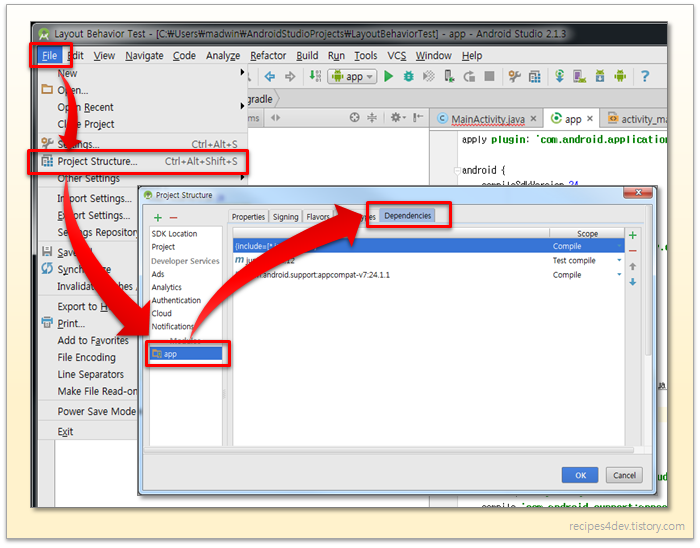Viewport: 700px width, 548px height.
Task: Select Export Settings... menu entry
Action: [93, 215]
